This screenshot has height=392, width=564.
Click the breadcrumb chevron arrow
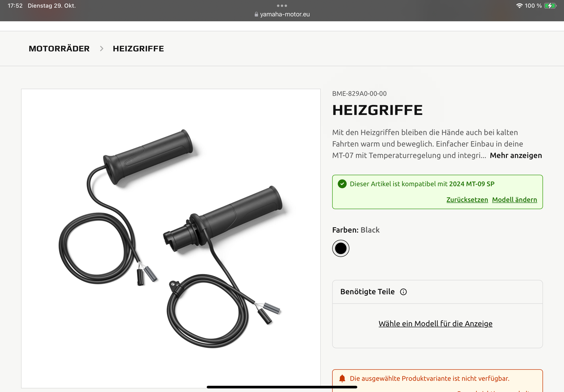coord(102,49)
